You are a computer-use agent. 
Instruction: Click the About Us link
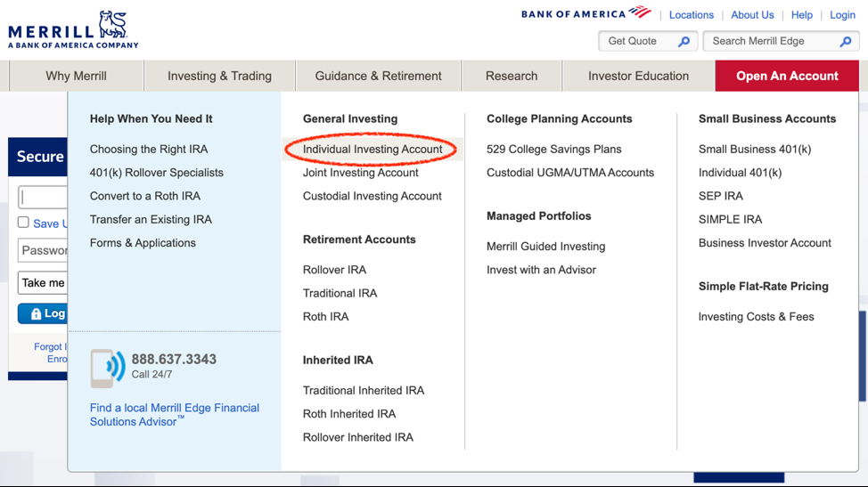[752, 15]
